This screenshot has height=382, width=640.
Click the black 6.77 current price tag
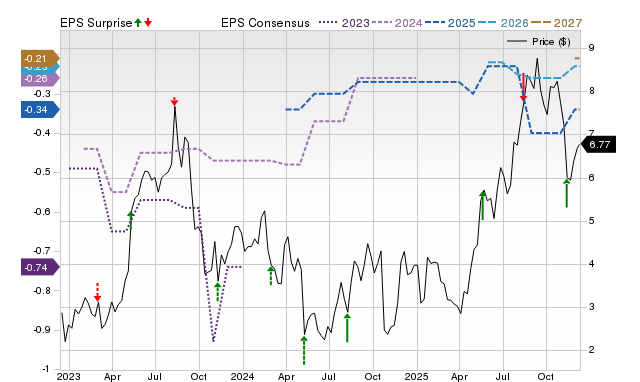coord(598,144)
